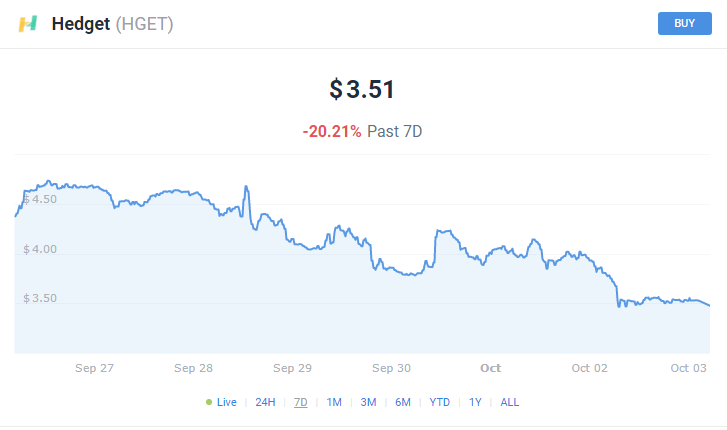
Task: Select the YTD chart range
Action: [440, 402]
